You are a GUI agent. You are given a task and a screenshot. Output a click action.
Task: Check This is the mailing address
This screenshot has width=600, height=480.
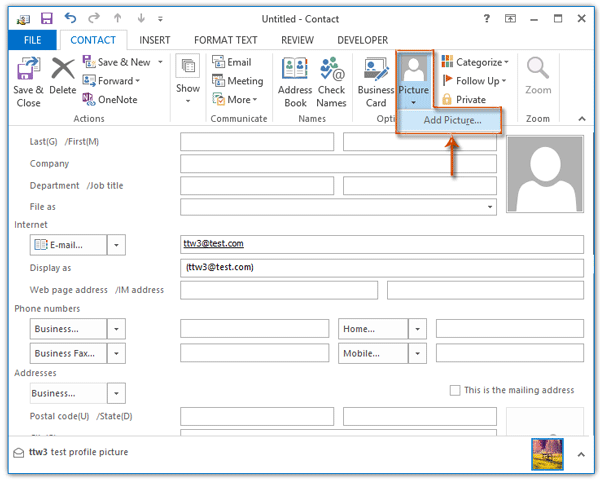pyautogui.click(x=455, y=390)
